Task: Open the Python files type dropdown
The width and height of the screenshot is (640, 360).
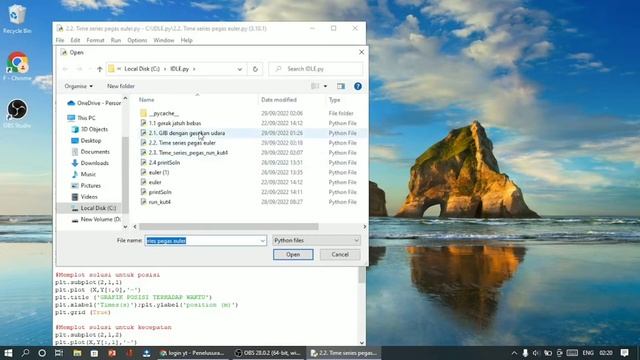Action: [316, 240]
